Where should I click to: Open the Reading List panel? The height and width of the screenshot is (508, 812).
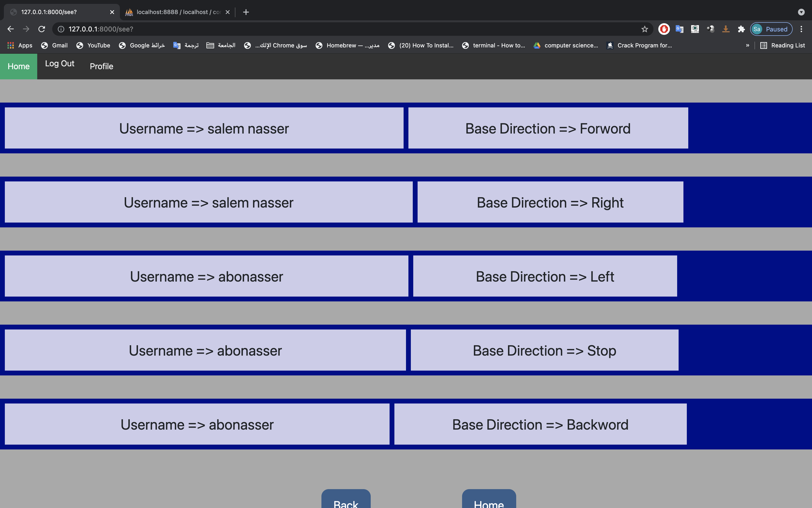(783, 45)
